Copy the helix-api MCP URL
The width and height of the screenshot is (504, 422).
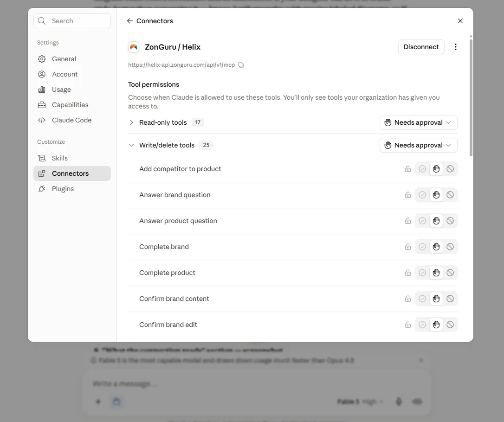(x=241, y=65)
